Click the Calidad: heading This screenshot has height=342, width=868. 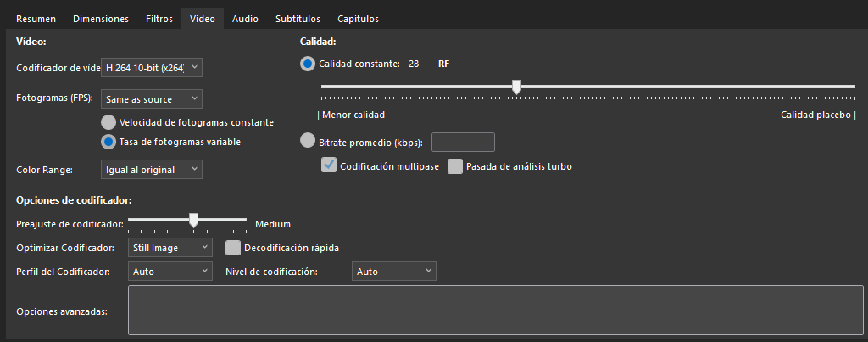click(319, 41)
